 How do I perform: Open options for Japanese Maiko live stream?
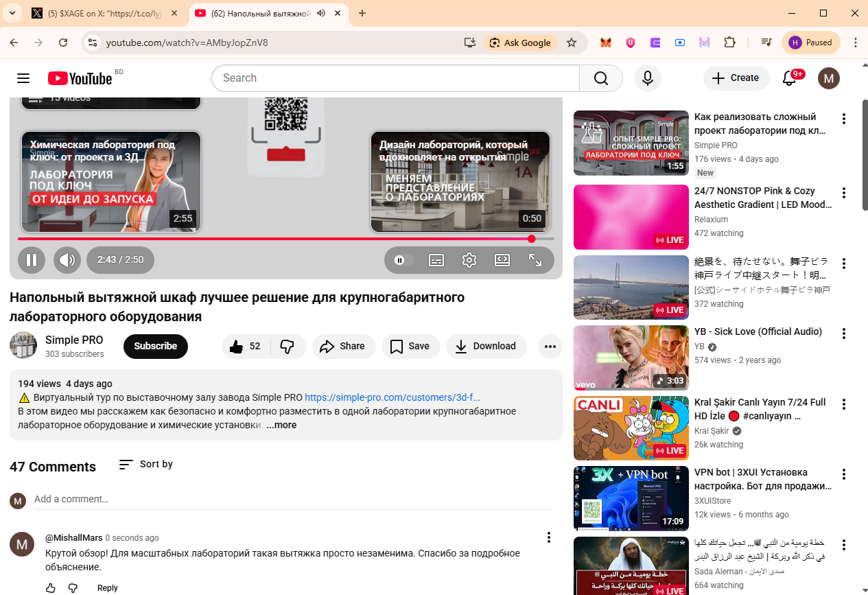(844, 264)
